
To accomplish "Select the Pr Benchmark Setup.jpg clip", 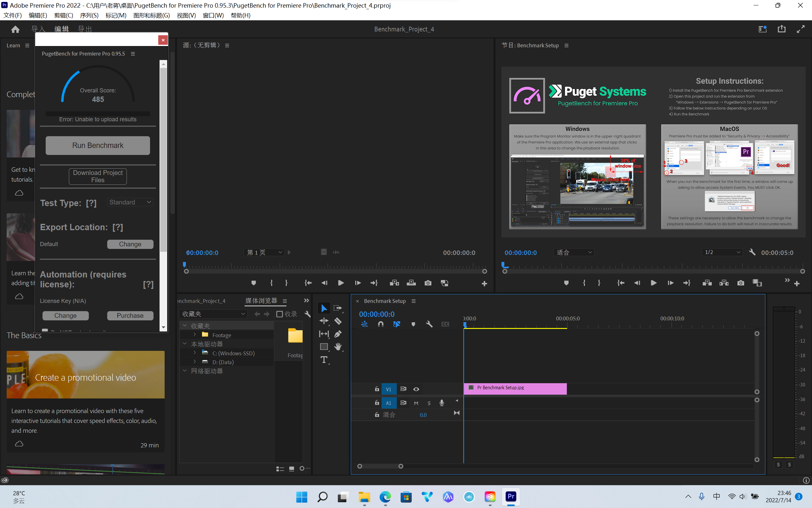I will pyautogui.click(x=515, y=389).
